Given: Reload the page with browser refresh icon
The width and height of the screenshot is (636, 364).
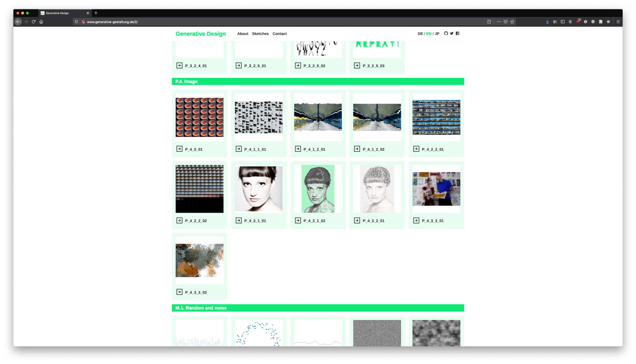Looking at the screenshot, I should pyautogui.click(x=34, y=22).
